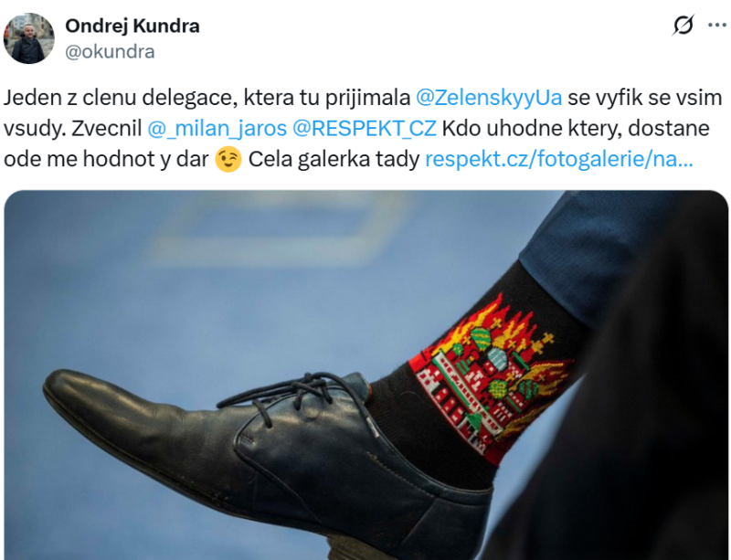Open the Grok explain-post icon
Viewport: 731px width, 560px height.
683,26
